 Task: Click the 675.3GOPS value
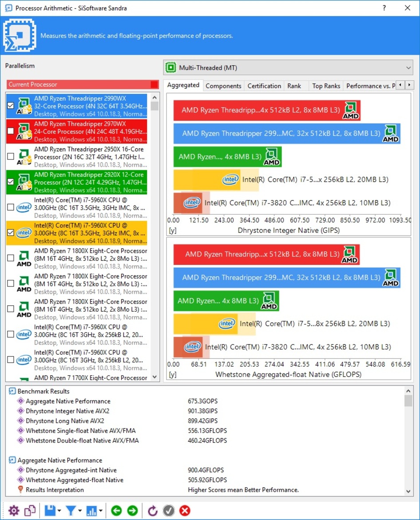click(x=203, y=401)
